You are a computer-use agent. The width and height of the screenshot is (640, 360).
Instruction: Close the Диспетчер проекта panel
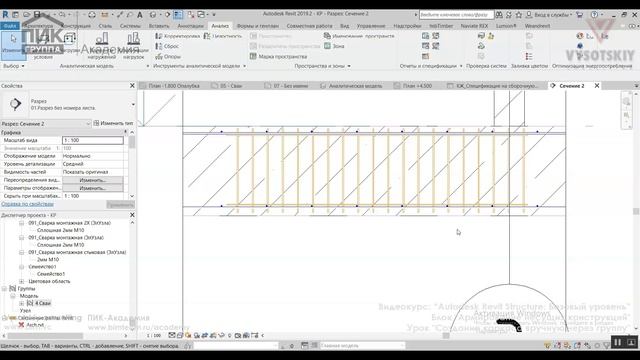click(x=132, y=215)
